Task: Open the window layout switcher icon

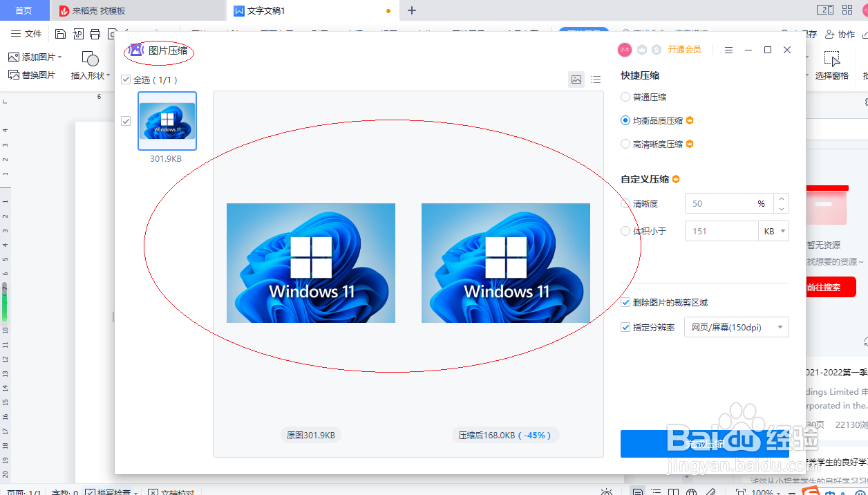Action: click(x=825, y=10)
